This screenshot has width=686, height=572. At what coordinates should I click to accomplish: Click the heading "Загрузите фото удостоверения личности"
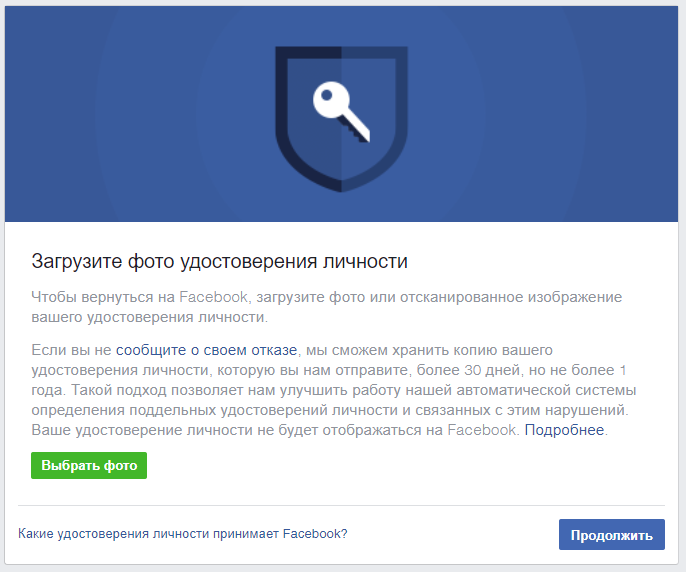[220, 262]
